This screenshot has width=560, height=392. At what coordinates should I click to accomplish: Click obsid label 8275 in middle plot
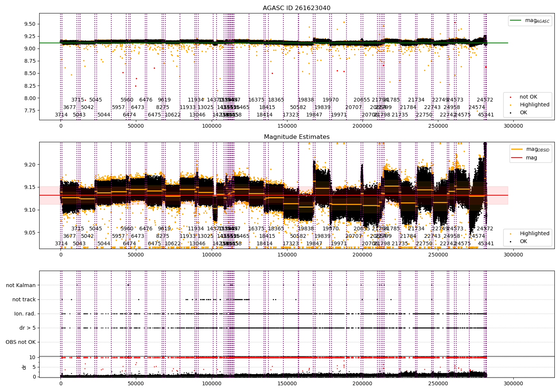pyautogui.click(x=163, y=236)
